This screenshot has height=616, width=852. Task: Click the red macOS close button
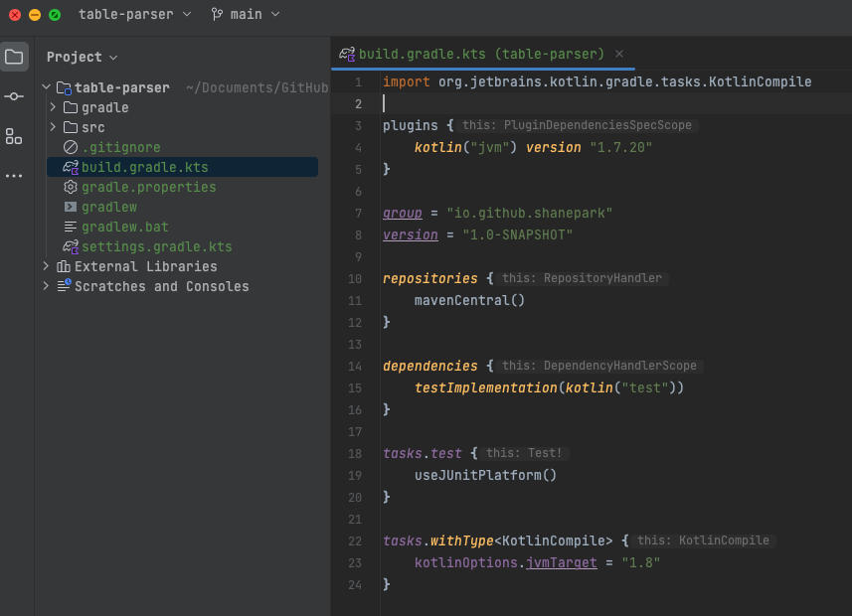[15, 15]
